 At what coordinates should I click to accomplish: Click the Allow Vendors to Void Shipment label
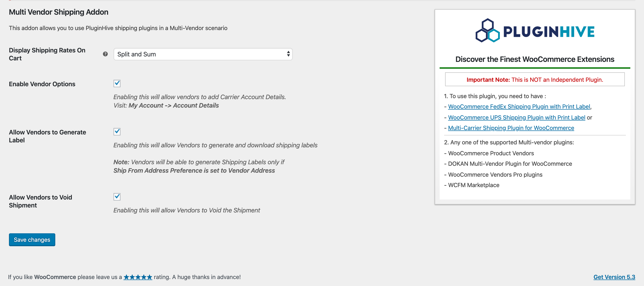(40, 201)
